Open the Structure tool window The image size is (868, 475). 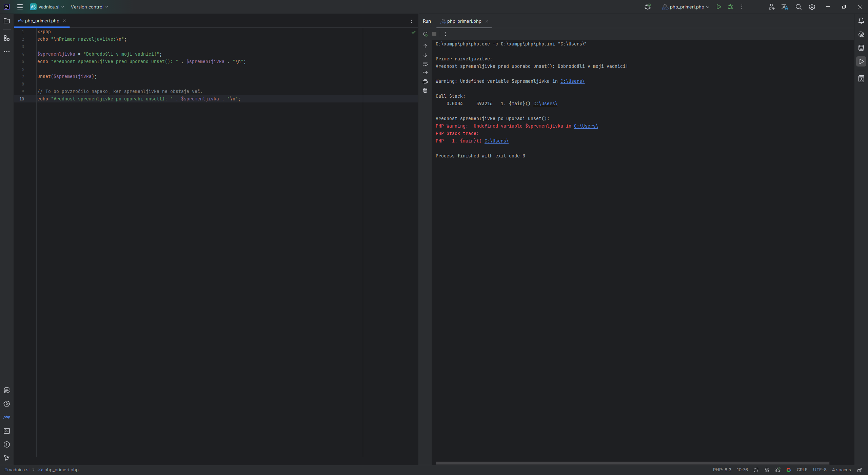pyautogui.click(x=7, y=38)
